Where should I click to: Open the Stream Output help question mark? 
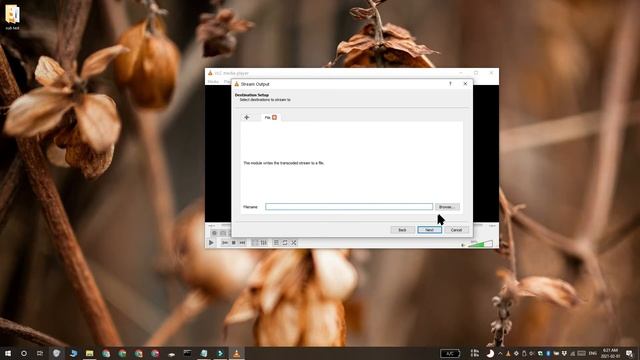coord(451,84)
